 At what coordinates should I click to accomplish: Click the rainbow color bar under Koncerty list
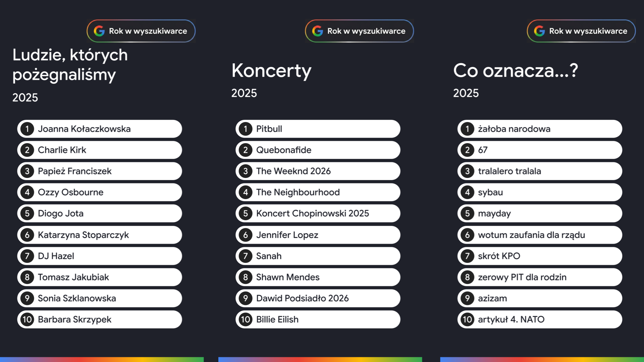320,359
